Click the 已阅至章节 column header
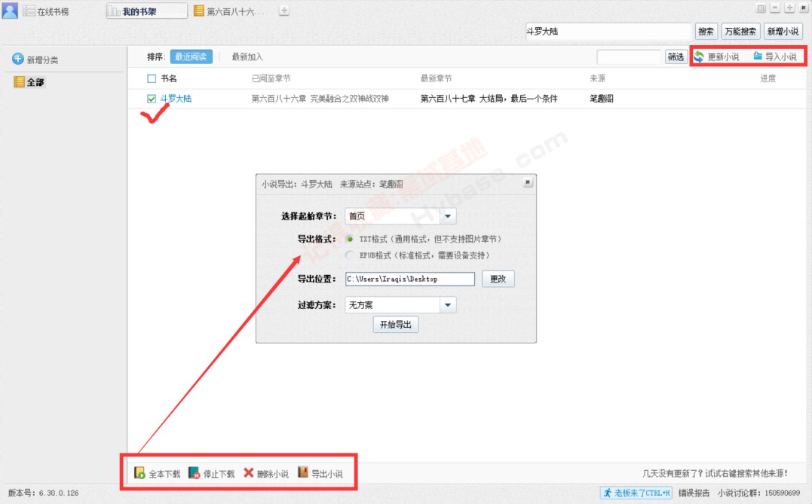The height and width of the screenshot is (504, 812). [271, 78]
